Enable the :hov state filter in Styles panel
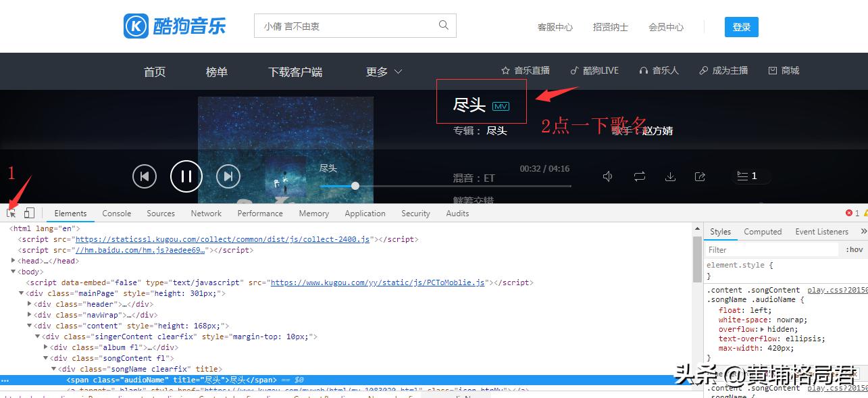The height and width of the screenshot is (398, 868). coord(854,249)
